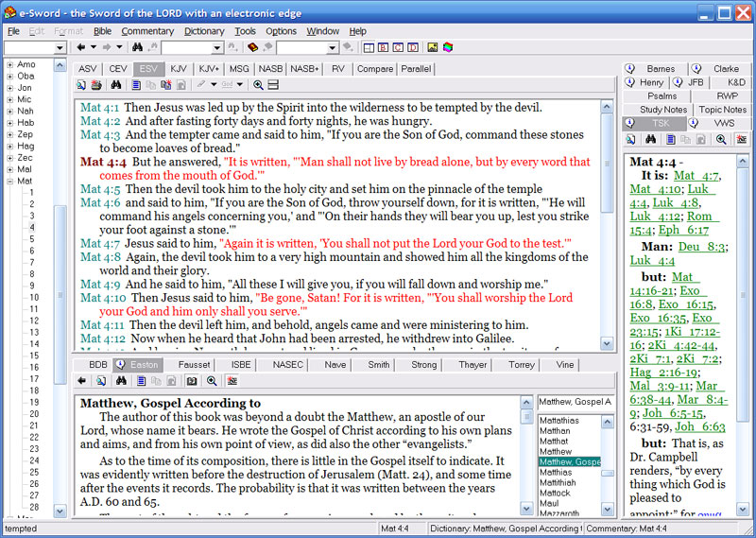This screenshot has width=756, height=538.
Task: Open the graphics viewer picture icon
Action: 433,47
